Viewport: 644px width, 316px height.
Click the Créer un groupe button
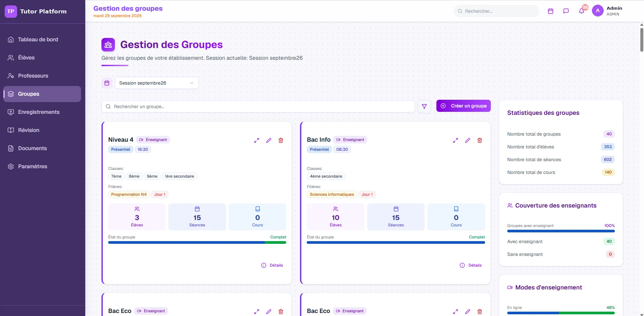[463, 106]
